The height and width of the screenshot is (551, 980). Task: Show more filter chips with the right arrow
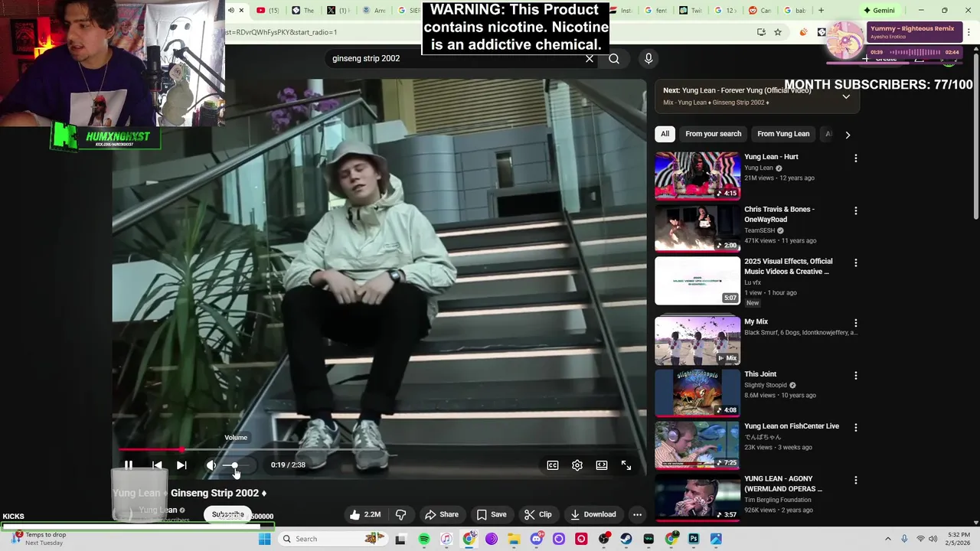tap(848, 135)
